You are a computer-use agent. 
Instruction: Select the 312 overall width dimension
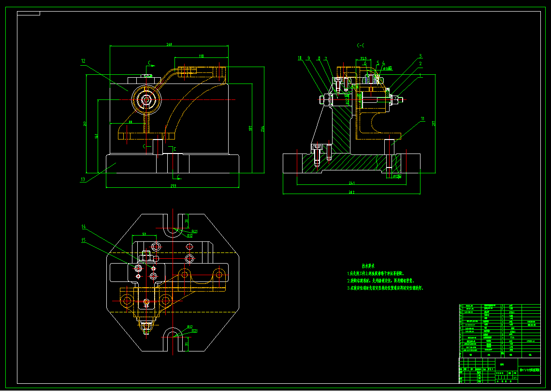click(351, 192)
